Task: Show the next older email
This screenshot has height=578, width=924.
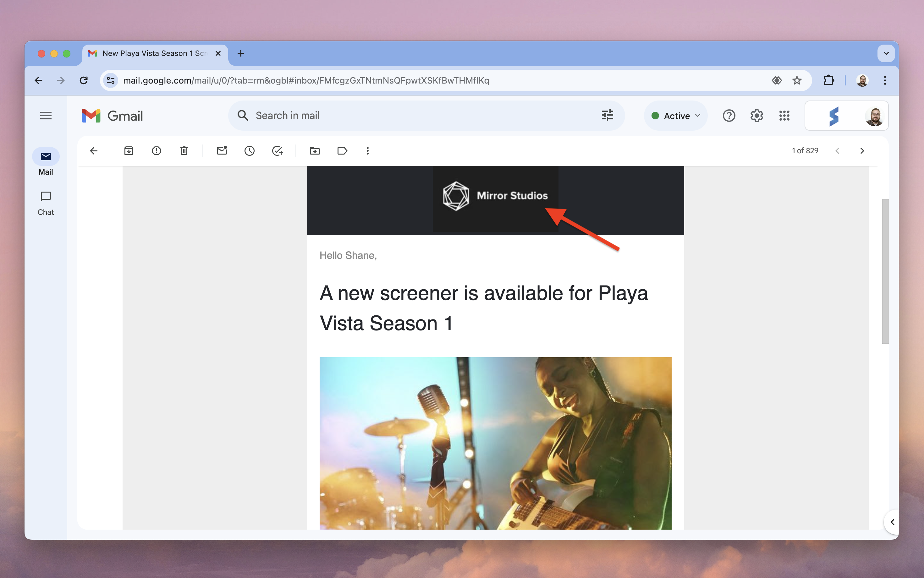Action: 862,150
